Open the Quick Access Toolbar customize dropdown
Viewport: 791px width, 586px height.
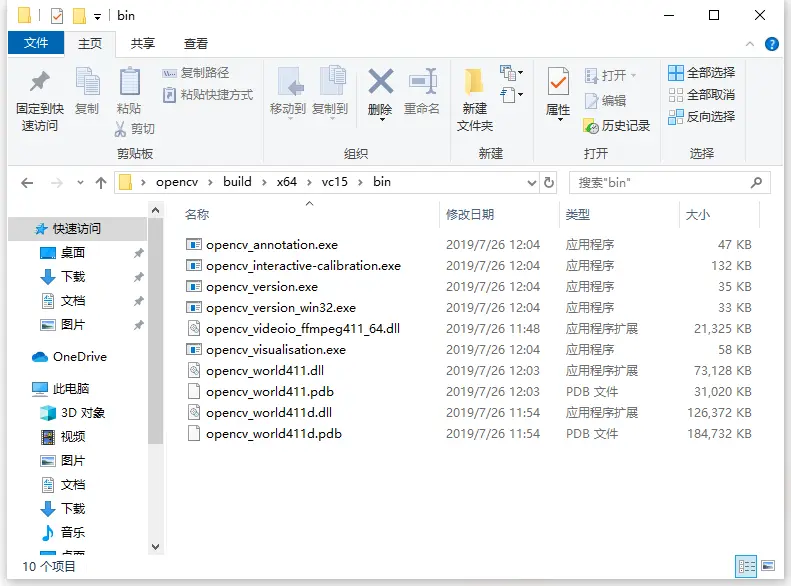tap(98, 17)
